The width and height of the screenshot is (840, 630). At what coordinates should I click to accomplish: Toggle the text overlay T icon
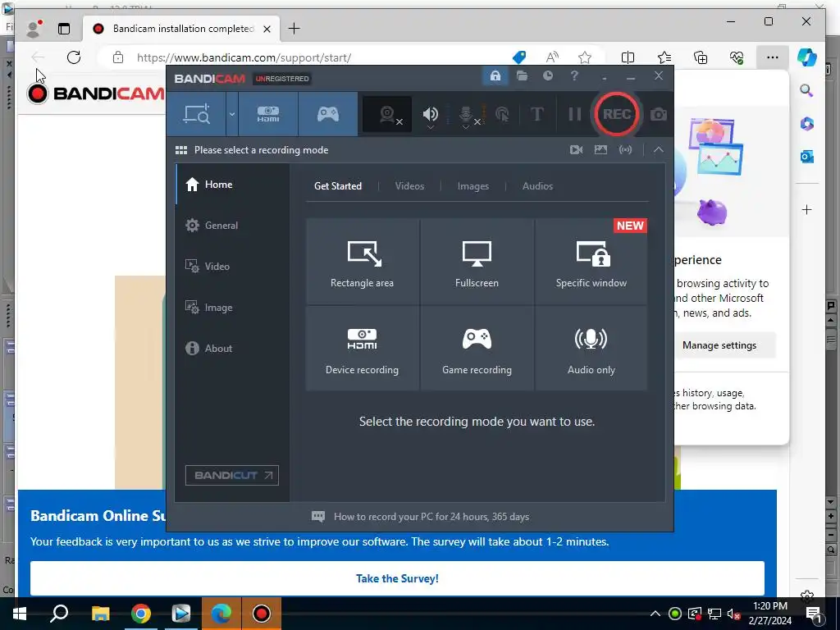(536, 114)
